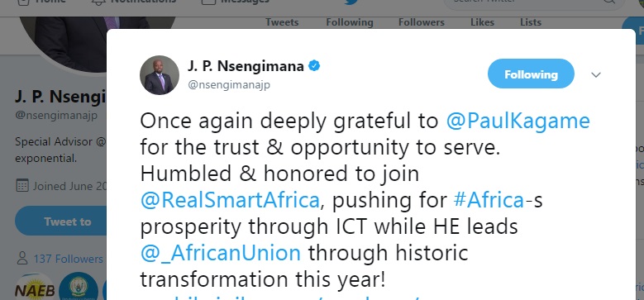Image resolution: width=644 pixels, height=300 pixels.
Task: Click the @nsengimanajp handle in the tweet header
Action: coord(229,85)
